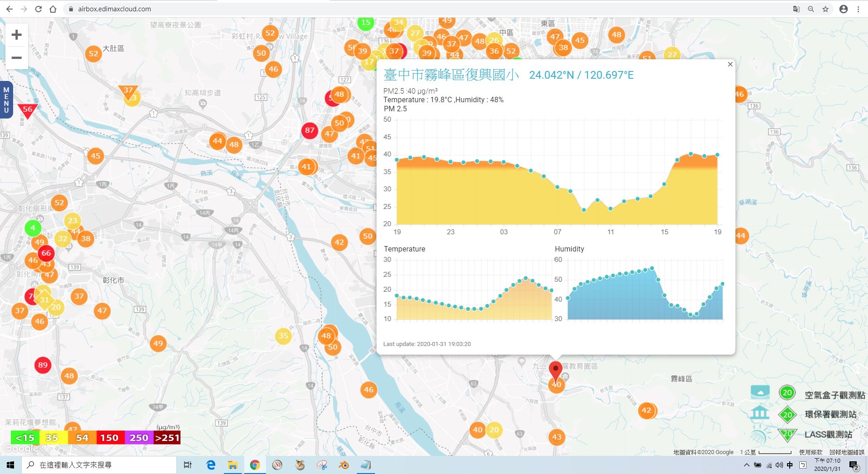Click the yellow diamond 31 EPA marker
Image resolution: width=868 pixels, height=474 pixels.
44,299
